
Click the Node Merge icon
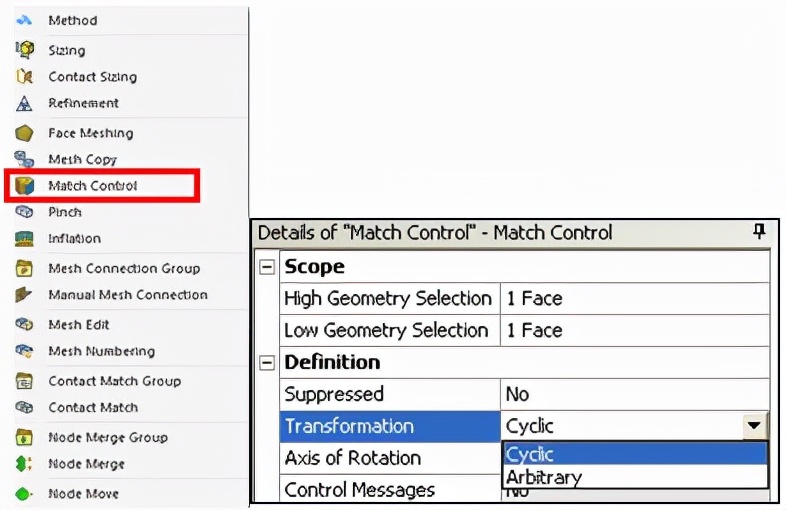(25, 464)
